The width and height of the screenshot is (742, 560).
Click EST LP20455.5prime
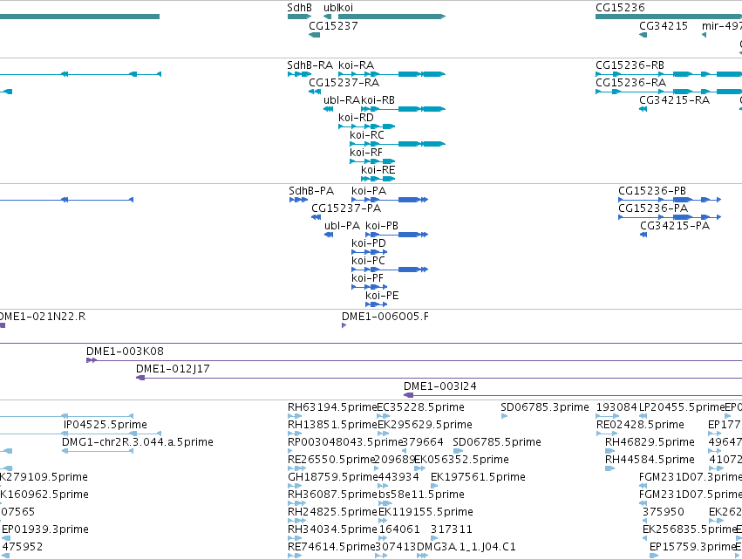click(682, 407)
